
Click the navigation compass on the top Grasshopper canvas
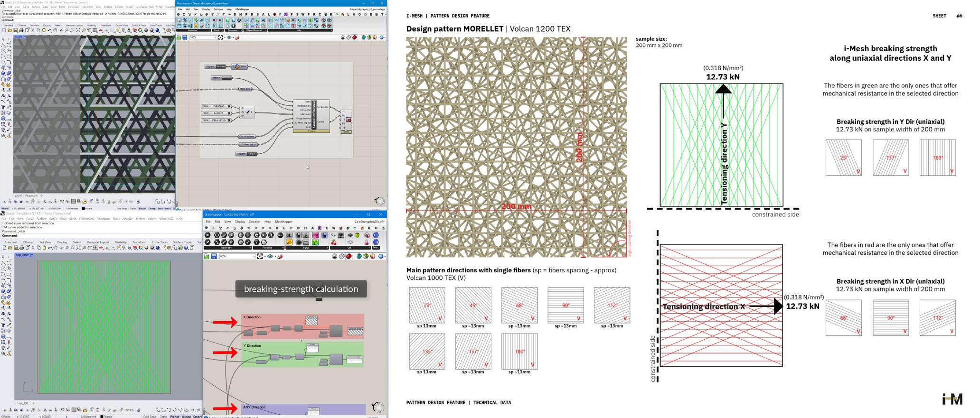[379, 201]
